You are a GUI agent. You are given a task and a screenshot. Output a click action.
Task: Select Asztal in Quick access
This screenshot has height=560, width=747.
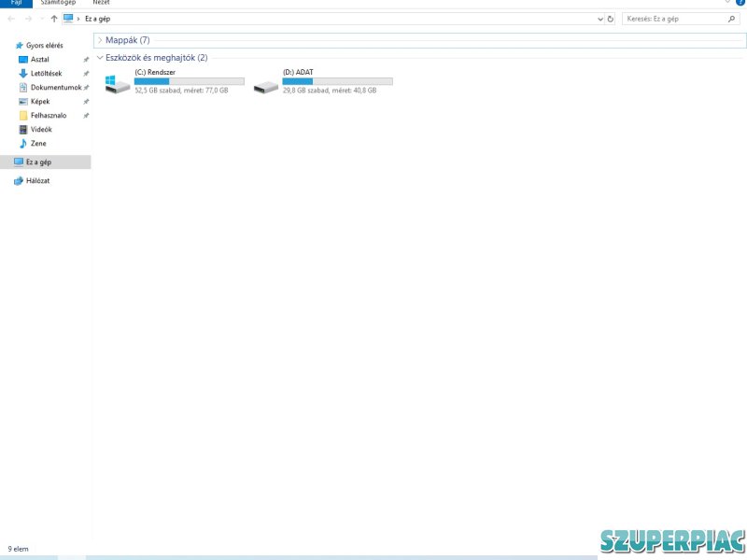(x=39, y=60)
